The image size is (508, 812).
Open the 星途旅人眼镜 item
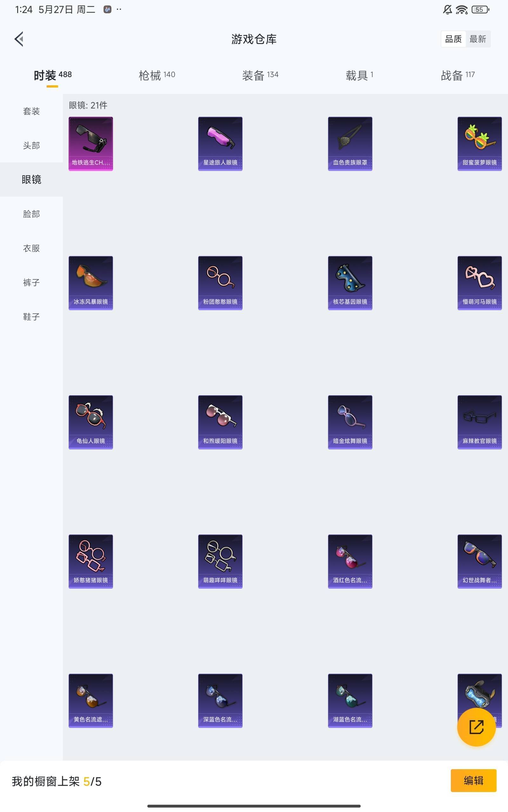[220, 144]
